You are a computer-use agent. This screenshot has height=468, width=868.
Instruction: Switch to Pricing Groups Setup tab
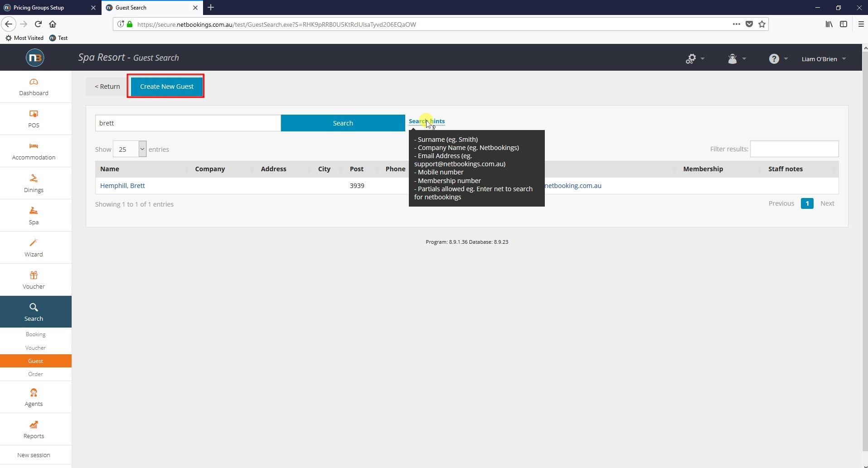tap(50, 7)
